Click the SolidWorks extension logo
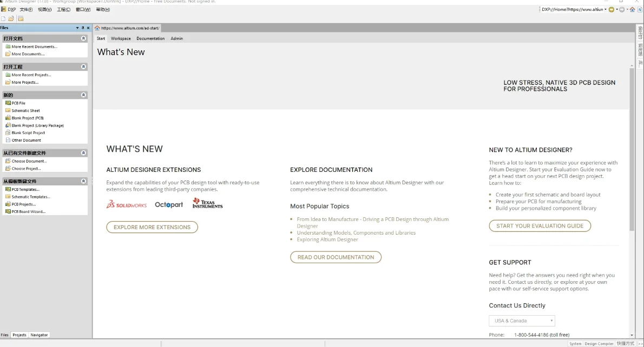Image resolution: width=644 pixels, height=347 pixels. click(x=127, y=204)
